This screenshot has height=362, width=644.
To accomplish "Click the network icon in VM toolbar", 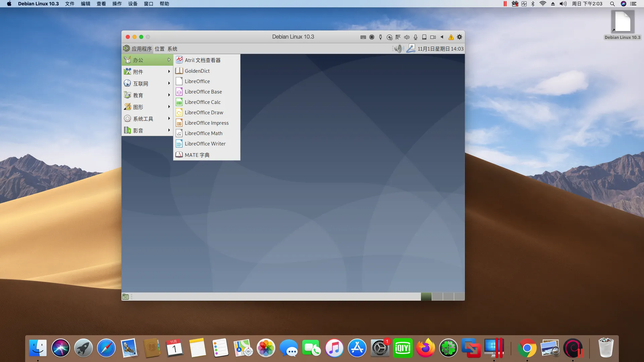I will coord(398,37).
